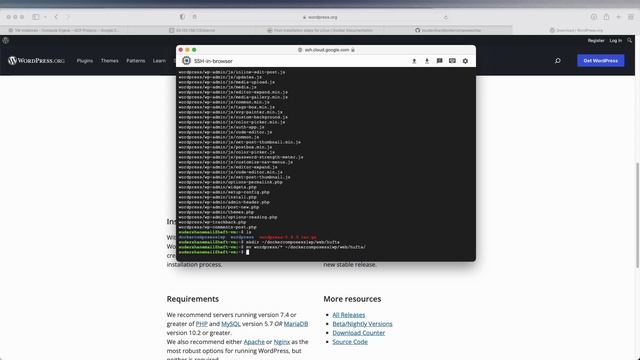This screenshot has height=360, width=640.
Task: Open the Learn menu on WordPress.org
Action: pyautogui.click(x=159, y=61)
